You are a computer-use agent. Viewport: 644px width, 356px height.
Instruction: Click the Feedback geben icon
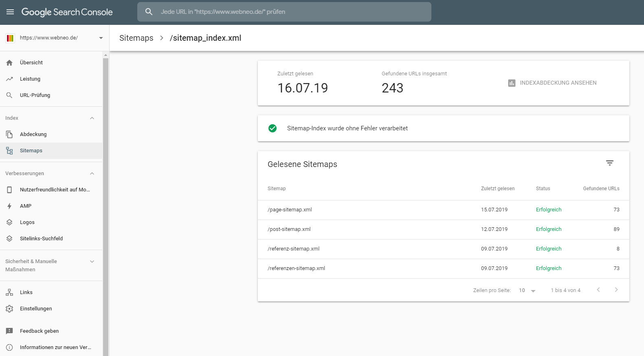[x=9, y=331]
